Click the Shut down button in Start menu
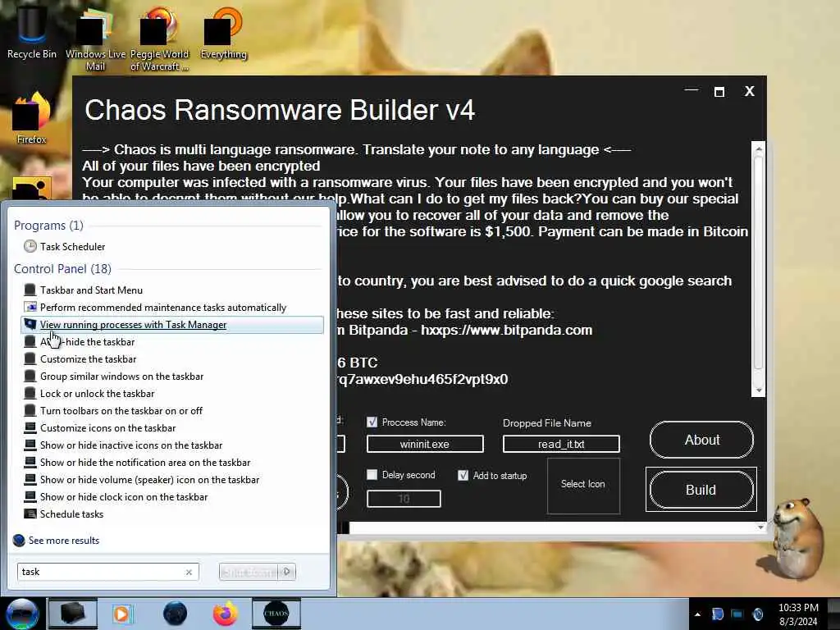This screenshot has height=630, width=840. [249, 572]
